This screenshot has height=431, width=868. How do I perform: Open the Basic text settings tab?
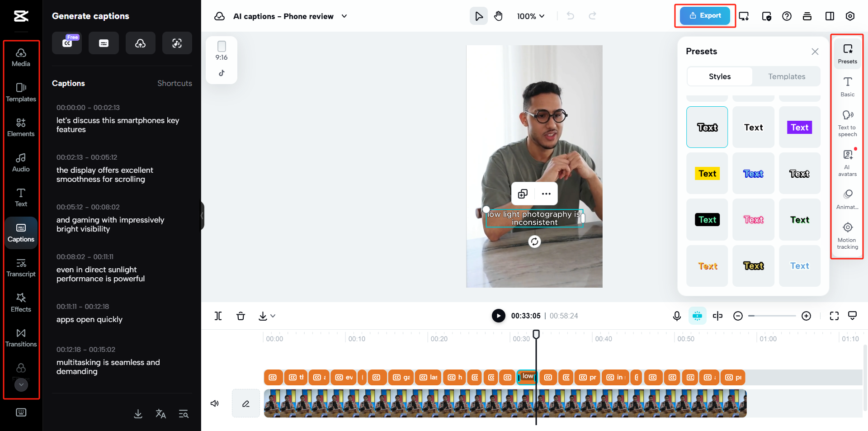point(847,87)
